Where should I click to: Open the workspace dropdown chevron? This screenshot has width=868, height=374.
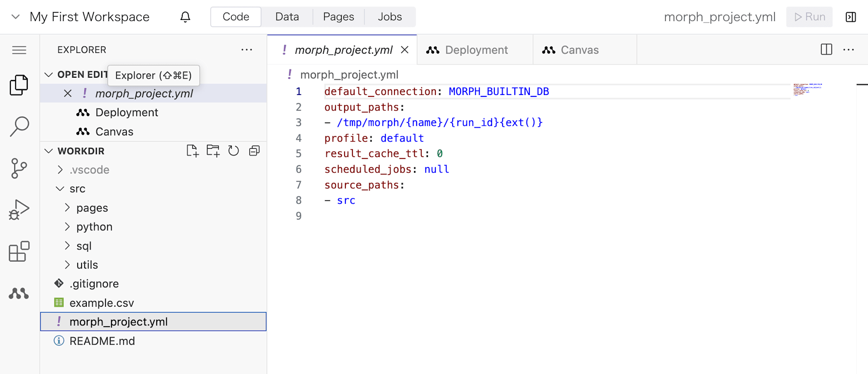pos(16,17)
